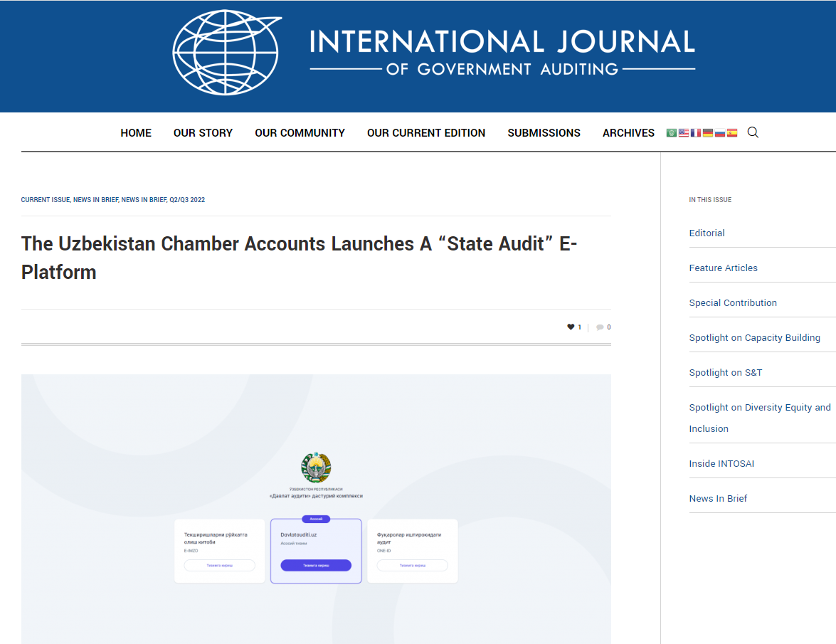Click the globe logo in the header

226,53
